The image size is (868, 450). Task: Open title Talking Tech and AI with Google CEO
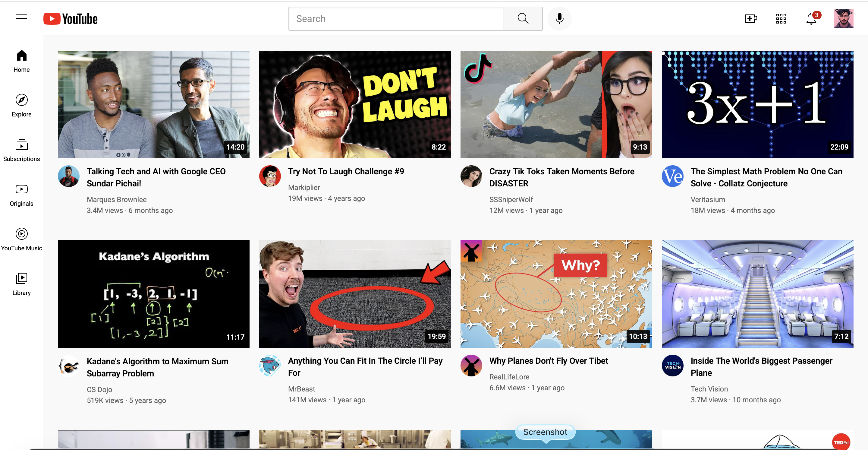coord(156,177)
